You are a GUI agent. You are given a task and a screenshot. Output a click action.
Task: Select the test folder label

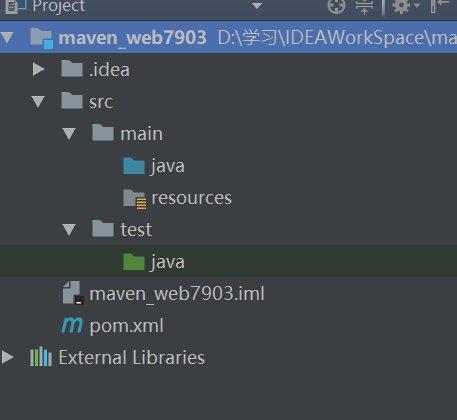(136, 230)
